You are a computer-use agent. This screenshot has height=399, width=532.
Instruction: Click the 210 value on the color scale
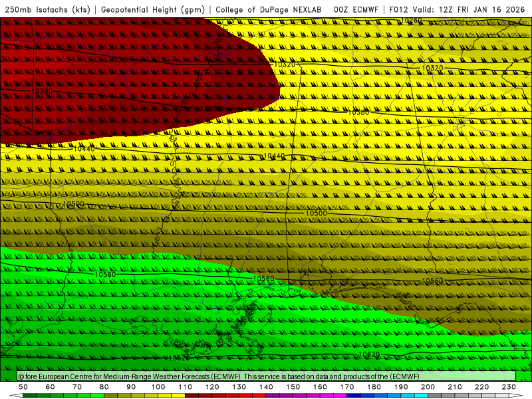pos(455,387)
